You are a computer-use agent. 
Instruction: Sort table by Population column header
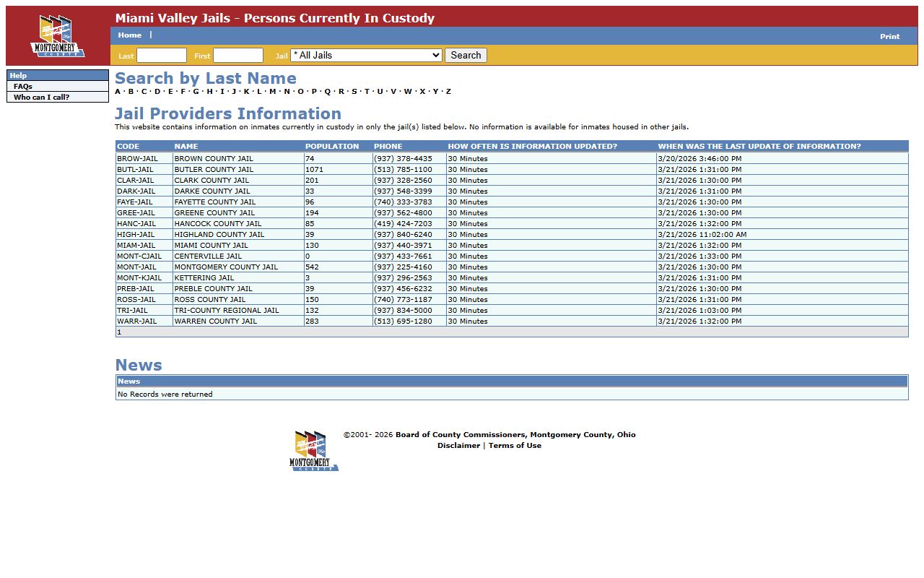coord(332,147)
